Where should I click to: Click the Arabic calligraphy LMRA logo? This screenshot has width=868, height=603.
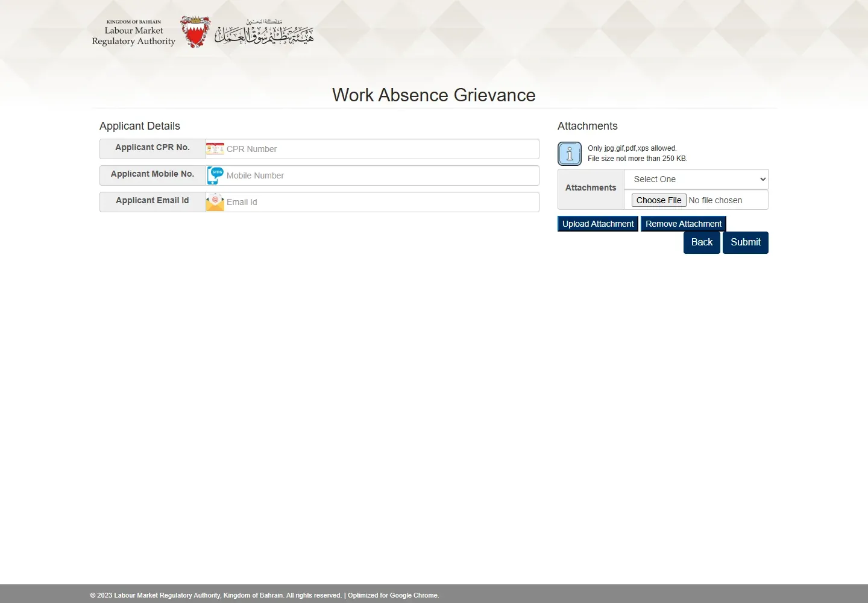click(x=265, y=32)
